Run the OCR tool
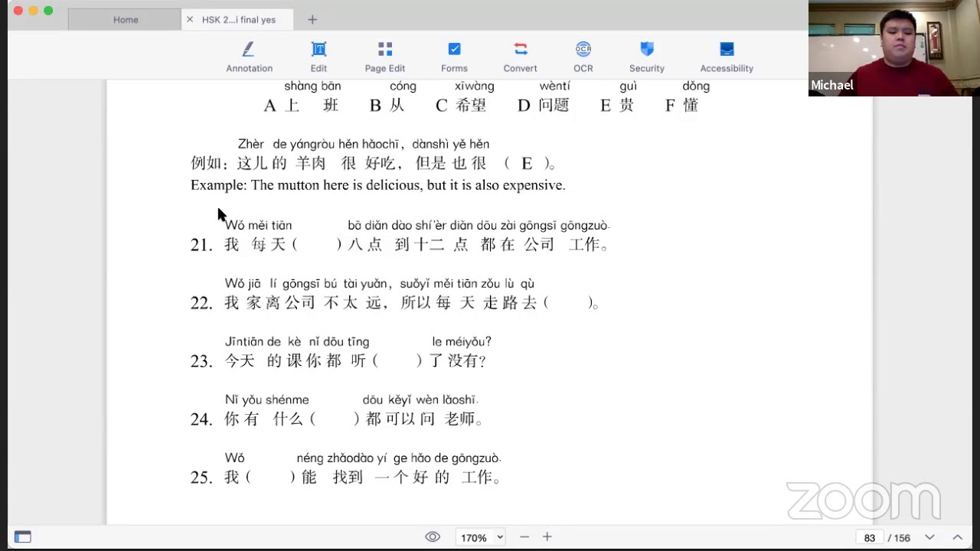 pos(583,57)
